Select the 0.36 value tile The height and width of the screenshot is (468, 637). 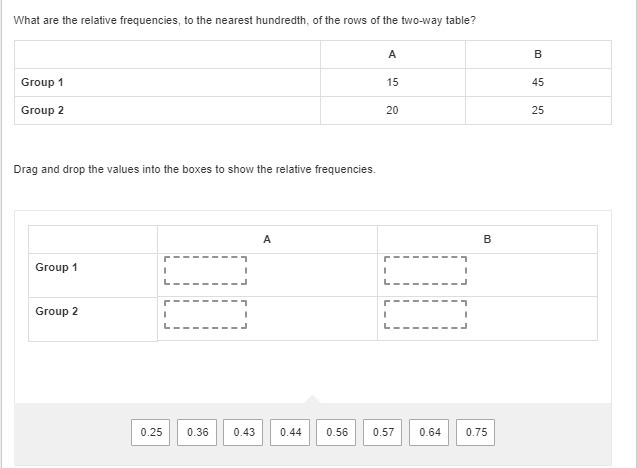click(198, 432)
